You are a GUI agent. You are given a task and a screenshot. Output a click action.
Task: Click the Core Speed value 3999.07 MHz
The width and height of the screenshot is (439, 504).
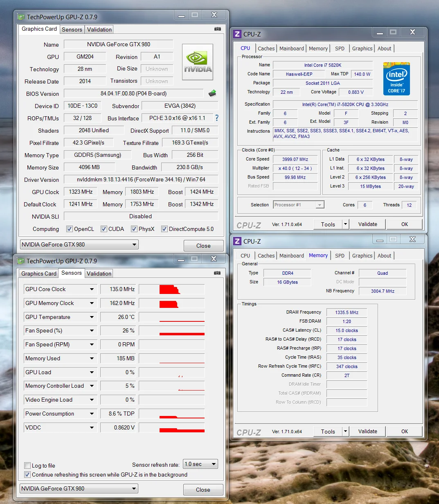(295, 159)
